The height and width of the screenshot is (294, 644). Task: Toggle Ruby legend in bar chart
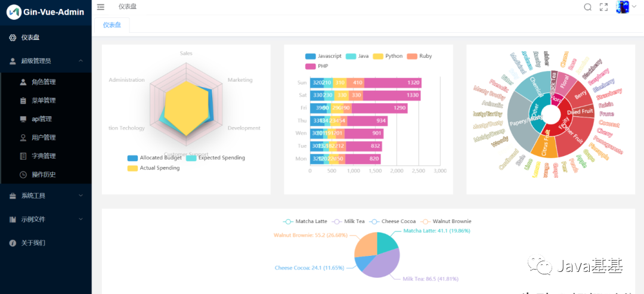420,56
